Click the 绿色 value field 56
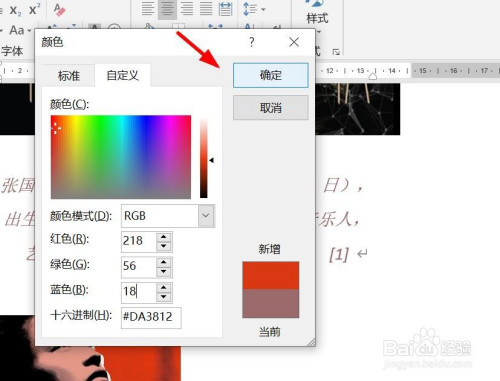The image size is (500, 381). pyautogui.click(x=139, y=266)
